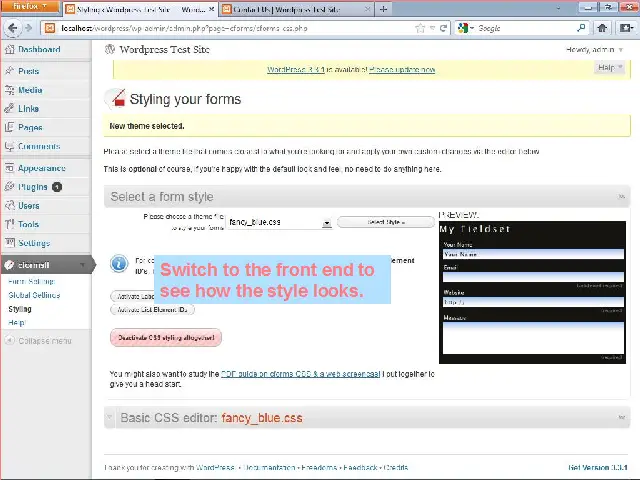Click the Plugins update count badge
The image size is (640, 480).
[x=57, y=187]
